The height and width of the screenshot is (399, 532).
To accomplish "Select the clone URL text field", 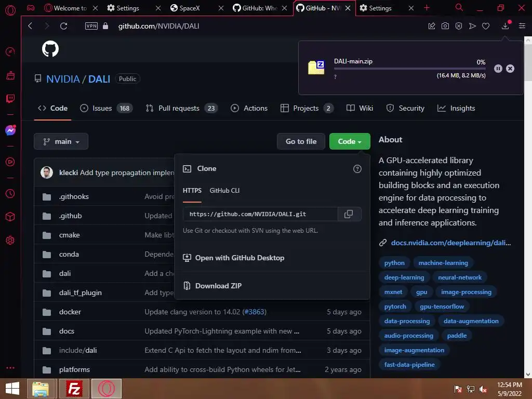I will (260, 214).
